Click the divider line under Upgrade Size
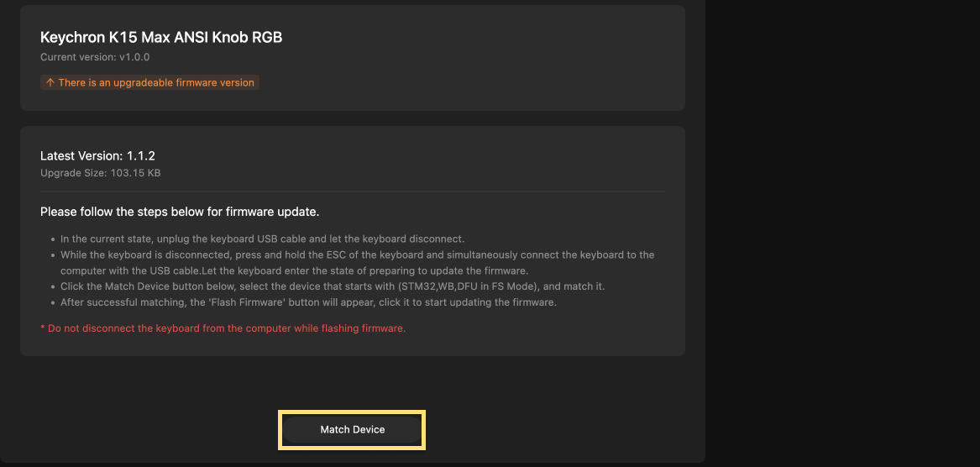The width and height of the screenshot is (980, 467). click(x=353, y=192)
